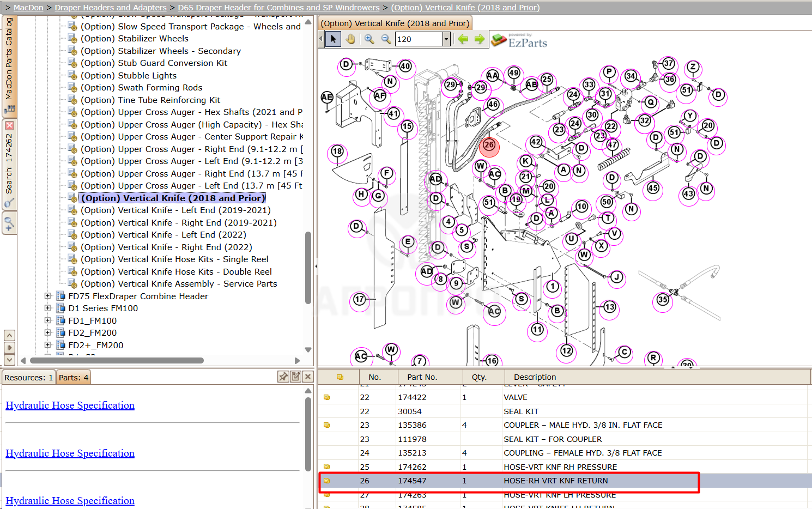Open the new search magnifier tab icon
This screenshot has width=812, height=509.
9,223
